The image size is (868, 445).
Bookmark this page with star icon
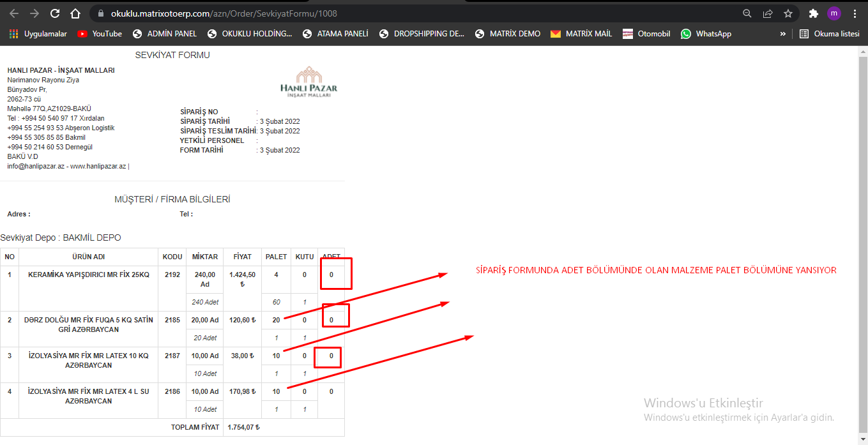pyautogui.click(x=788, y=13)
